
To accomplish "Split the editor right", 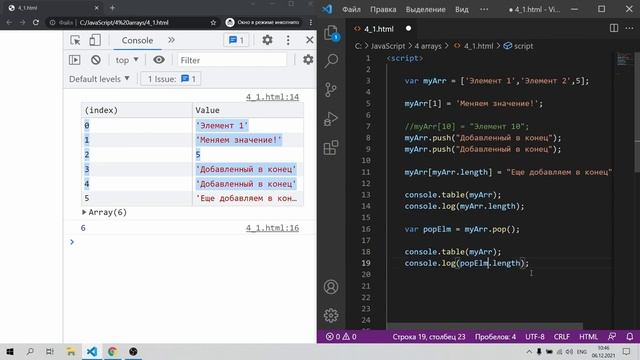I will pos(614,28).
